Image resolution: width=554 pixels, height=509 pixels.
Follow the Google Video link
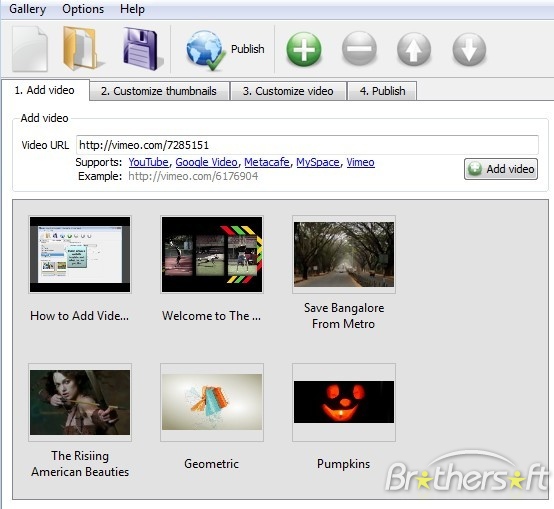206,162
